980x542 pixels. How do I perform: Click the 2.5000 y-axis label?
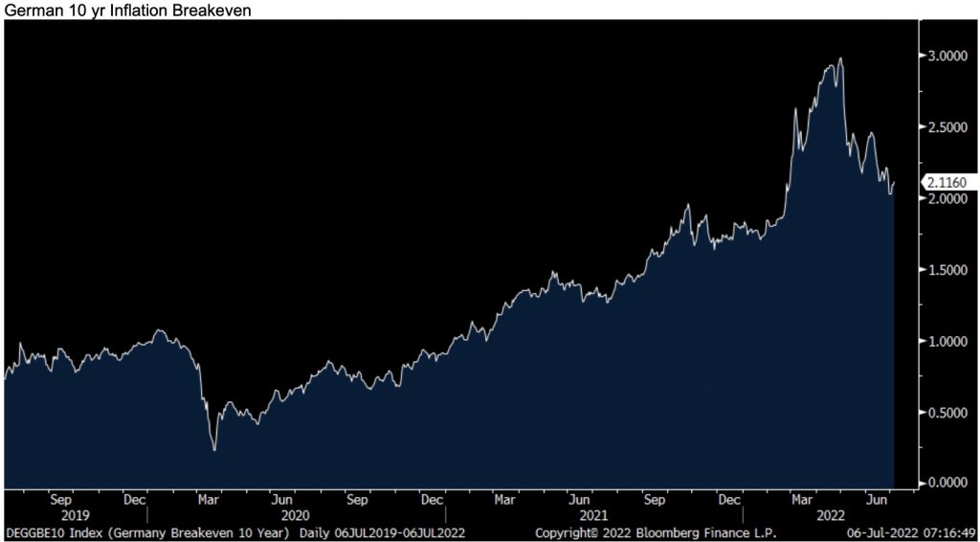point(946,127)
